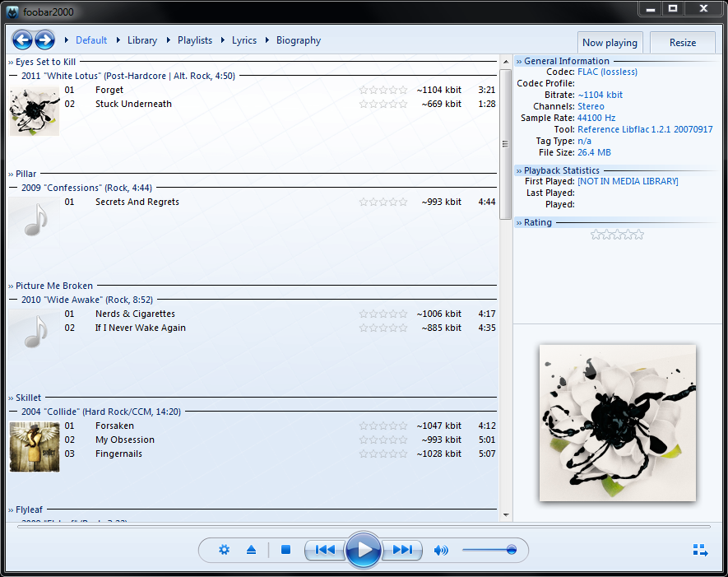Open settings via the gear icon

pyautogui.click(x=224, y=550)
